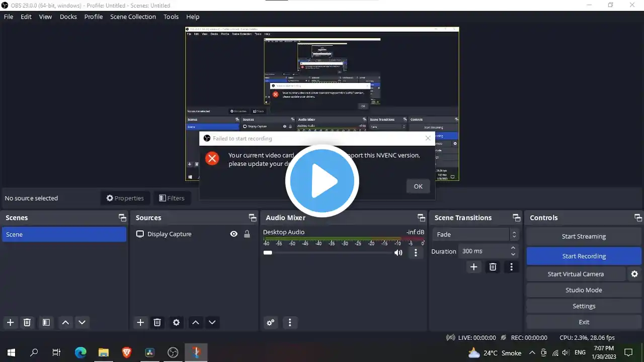The height and width of the screenshot is (362, 644).
Task: Open Audio Mixer bottom three-dot menu
Action: tap(290, 322)
